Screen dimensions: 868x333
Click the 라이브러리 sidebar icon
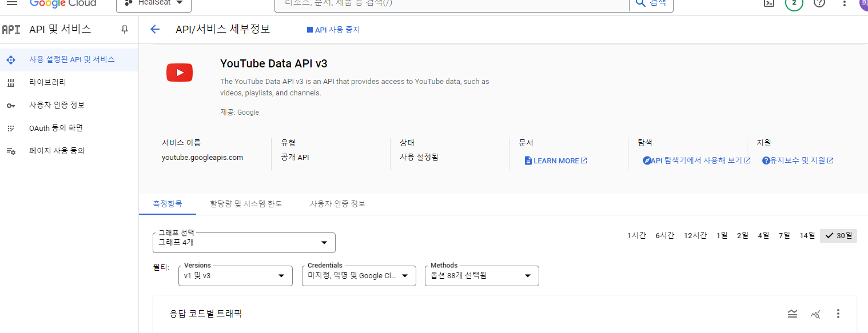pyautogui.click(x=10, y=83)
